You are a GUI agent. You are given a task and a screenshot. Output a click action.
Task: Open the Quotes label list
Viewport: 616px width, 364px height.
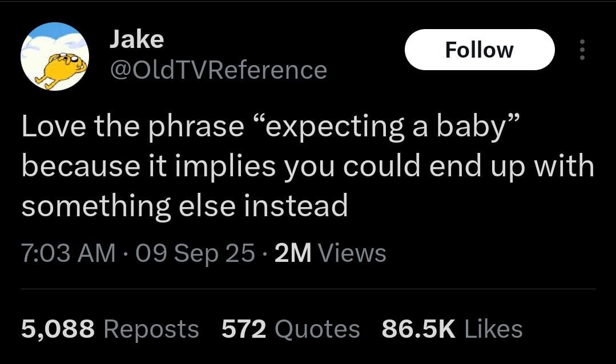coord(317,329)
